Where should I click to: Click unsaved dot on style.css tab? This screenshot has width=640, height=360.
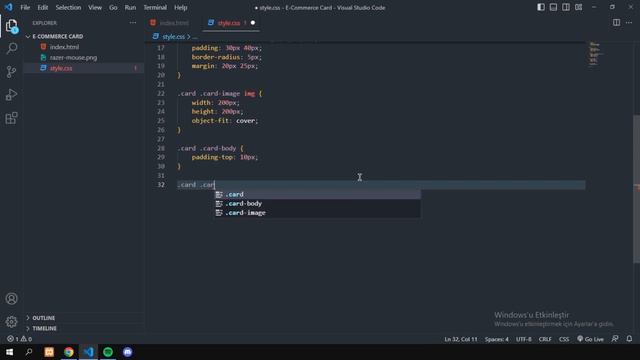click(x=253, y=23)
